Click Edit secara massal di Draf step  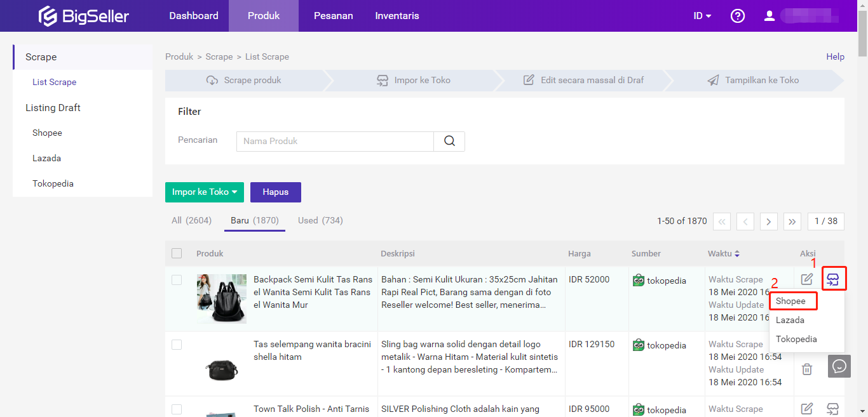tap(583, 81)
